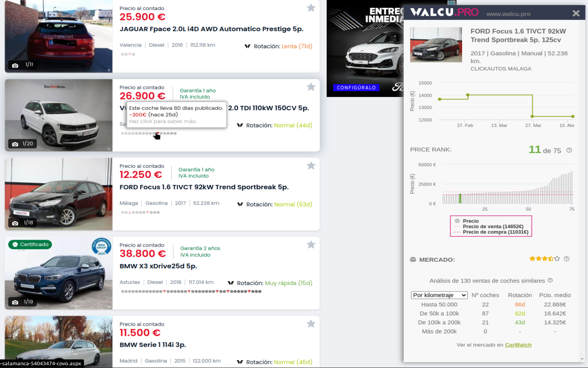Click the 'Rotación: Lenta (71d)' label
This screenshot has height=368, width=588.
283,46
